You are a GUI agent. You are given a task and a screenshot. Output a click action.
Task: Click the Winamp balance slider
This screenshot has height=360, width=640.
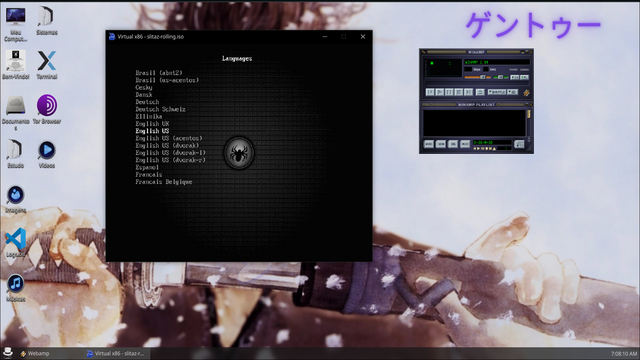[x=500, y=77]
